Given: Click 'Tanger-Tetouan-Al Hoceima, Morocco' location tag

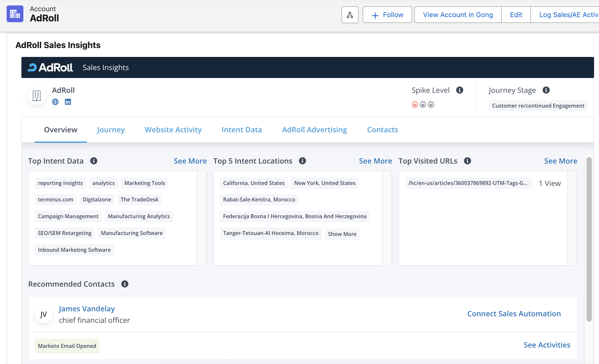Looking at the screenshot, I should pos(271,233).
